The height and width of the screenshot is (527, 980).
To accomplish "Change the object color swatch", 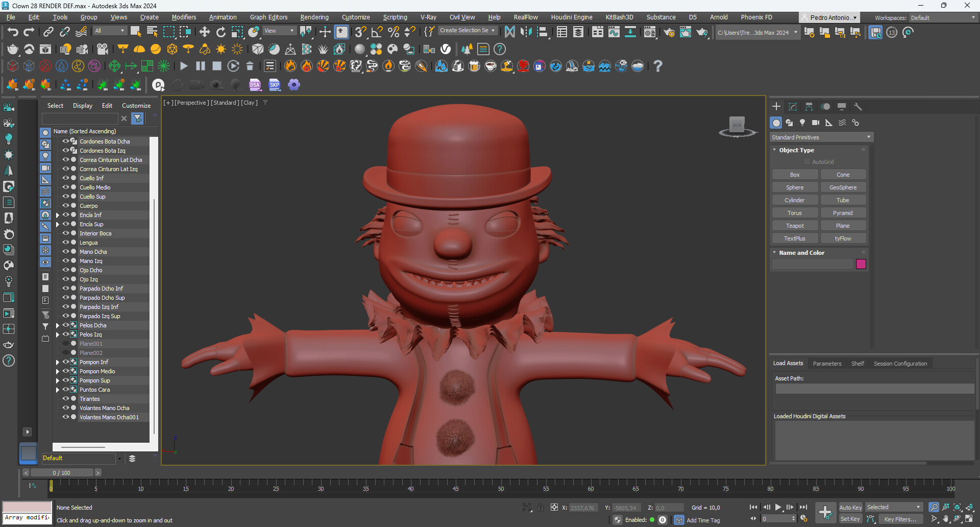I will 861,264.
